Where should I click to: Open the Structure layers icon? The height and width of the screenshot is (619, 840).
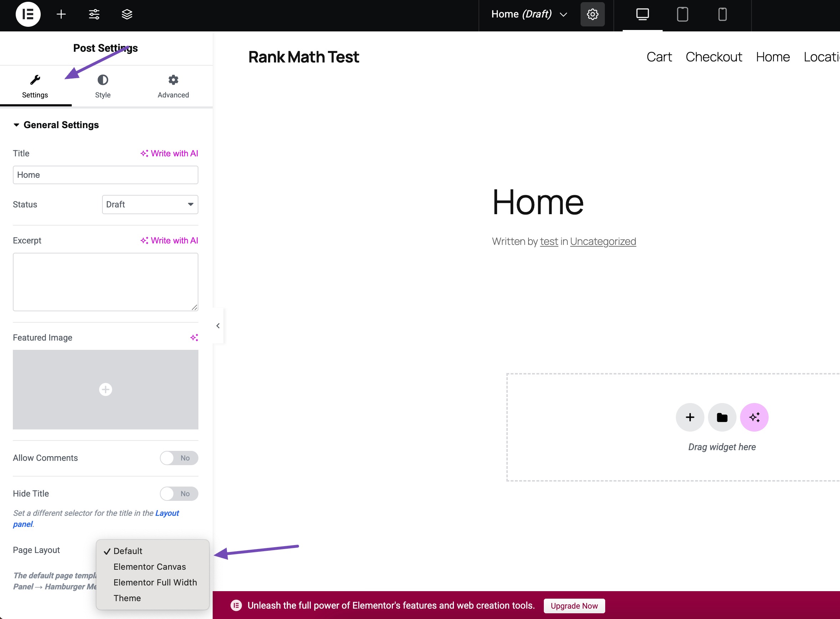tap(127, 14)
